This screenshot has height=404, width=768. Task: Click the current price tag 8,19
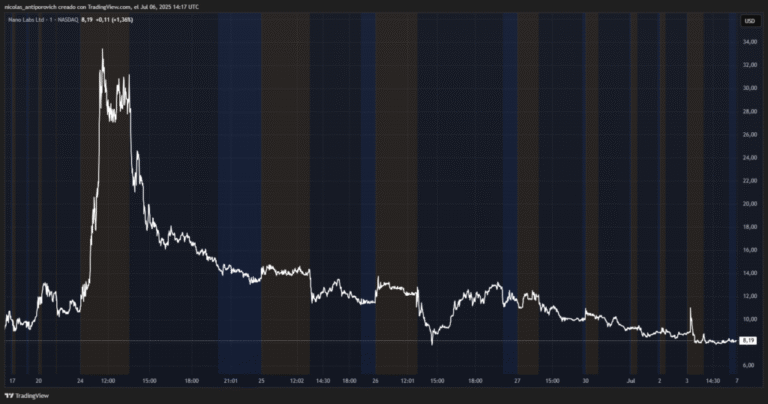tap(748, 340)
